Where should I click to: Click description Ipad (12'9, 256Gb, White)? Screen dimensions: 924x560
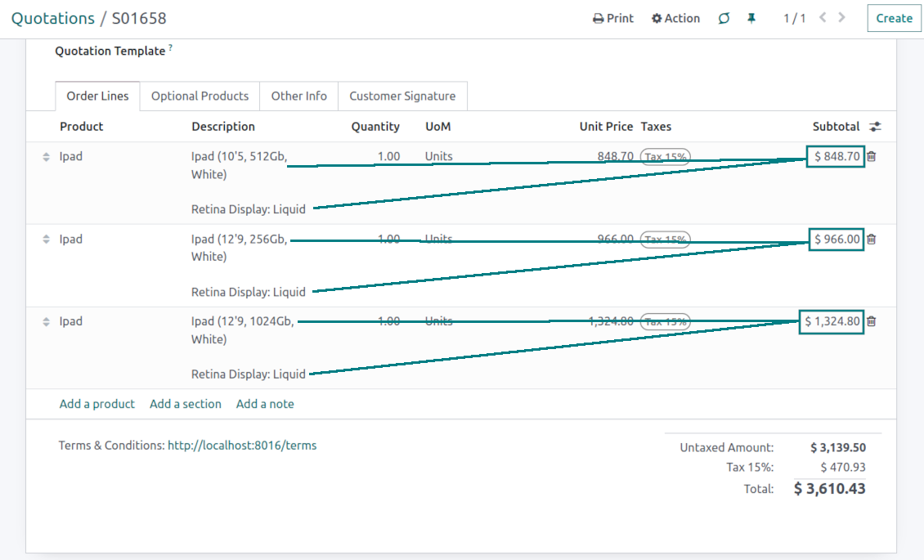[240, 248]
